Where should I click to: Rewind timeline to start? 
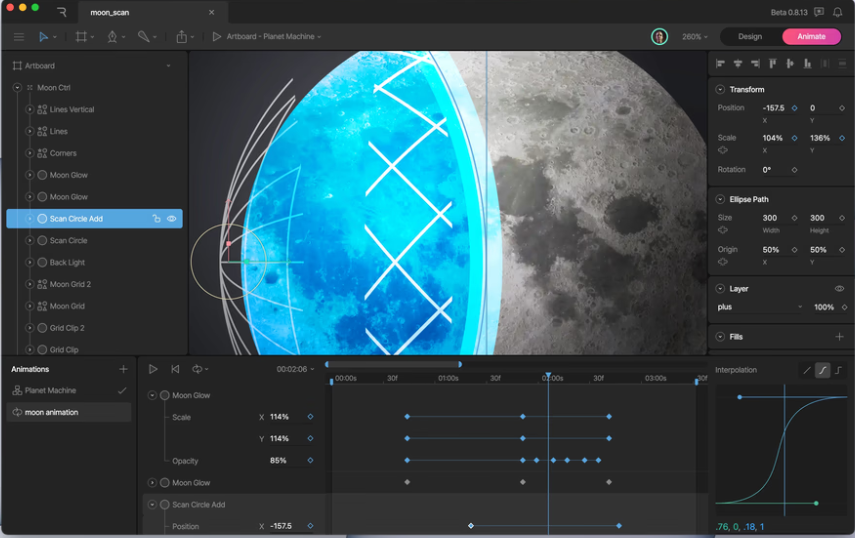tap(175, 369)
